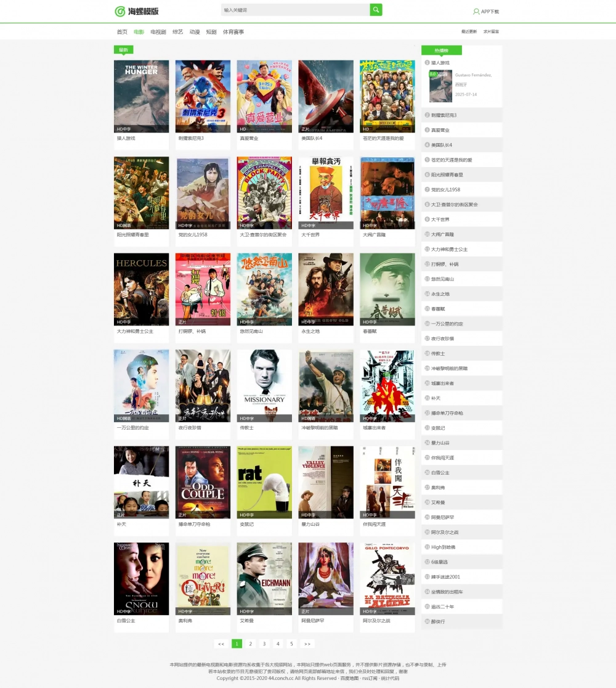Viewport: 616px width, 688px height.
Task: Click in the keyword search field
Action: tap(296, 10)
